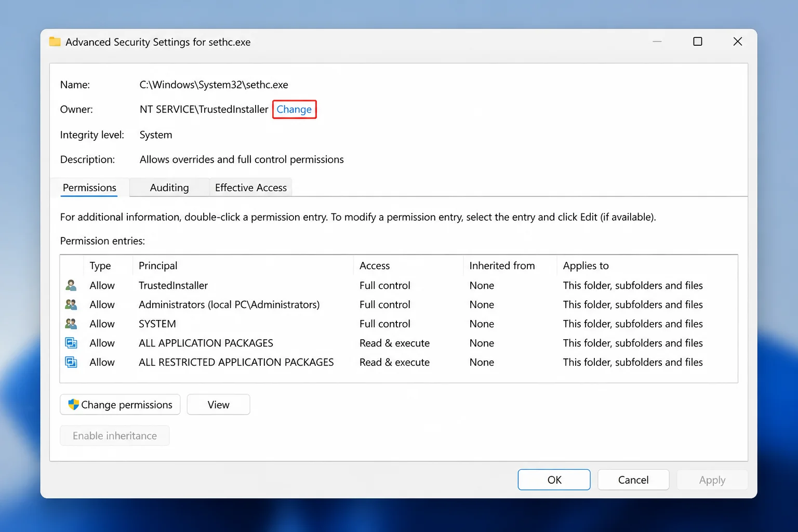Click the Inherited from column header
This screenshot has width=798, height=532.
502,265
